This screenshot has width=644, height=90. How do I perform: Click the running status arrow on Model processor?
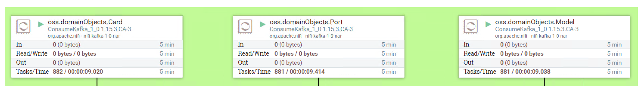click(x=488, y=24)
